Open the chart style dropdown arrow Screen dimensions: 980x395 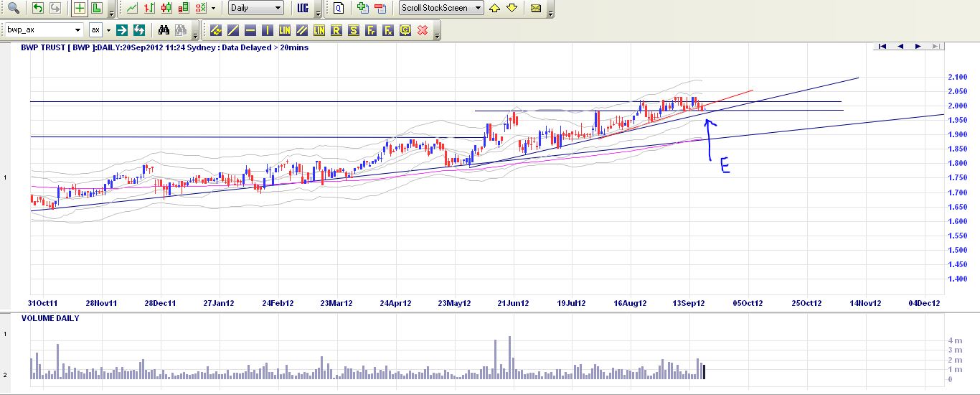point(213,9)
